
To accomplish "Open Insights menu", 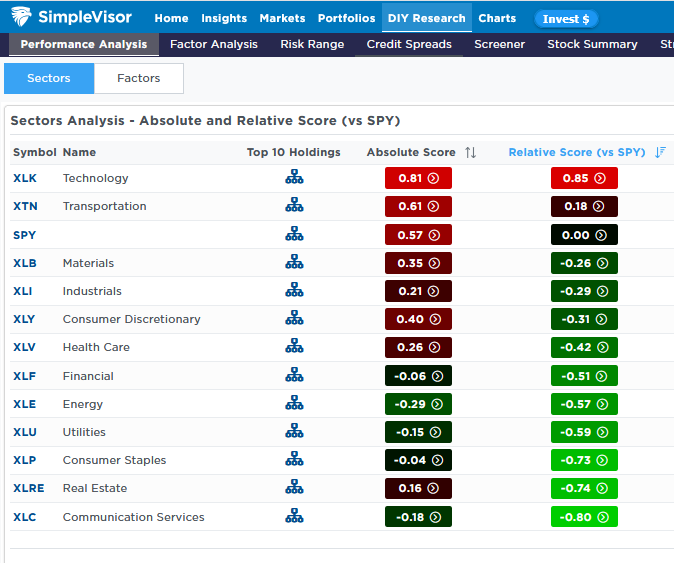I will [224, 18].
